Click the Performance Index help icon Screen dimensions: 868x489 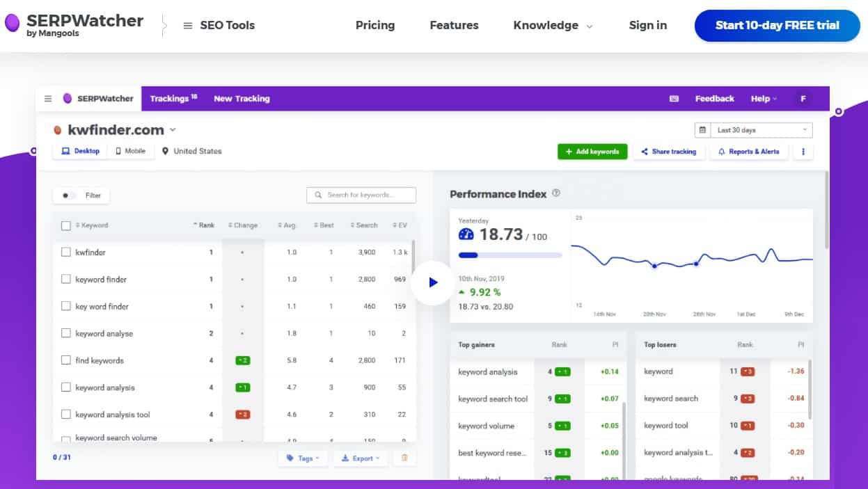556,193
